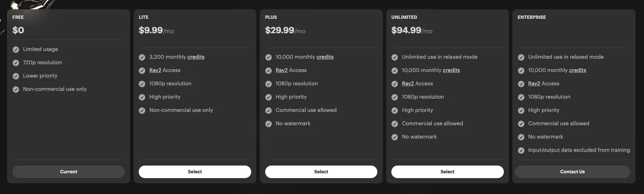Open credits link in Unlimited plan
Viewport: 644px width, 194px height.
(451, 70)
